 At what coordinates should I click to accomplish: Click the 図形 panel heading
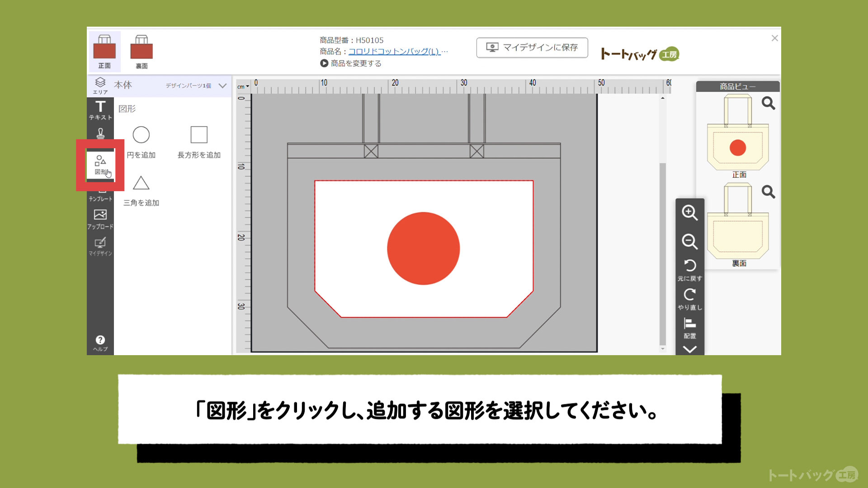click(x=127, y=109)
